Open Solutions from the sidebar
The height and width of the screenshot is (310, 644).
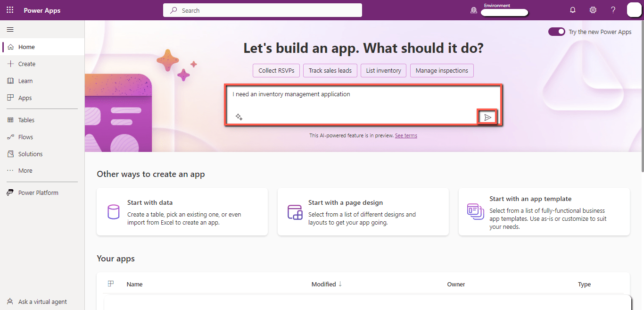42,154
